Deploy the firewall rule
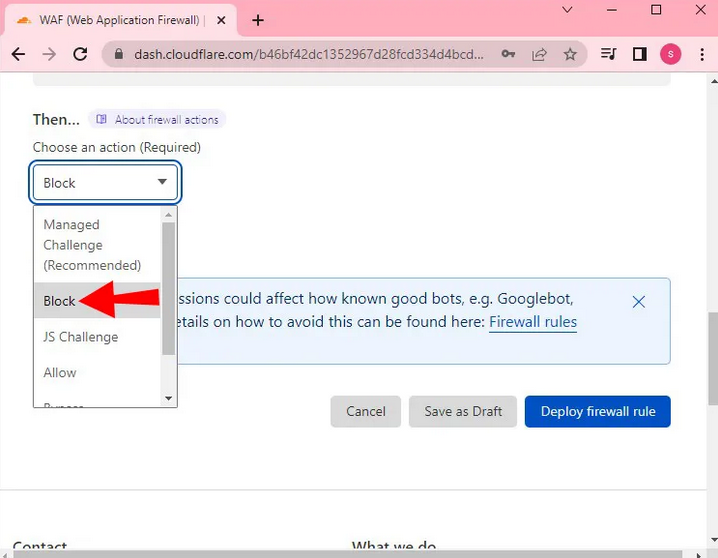The image size is (718, 558). [x=597, y=411]
